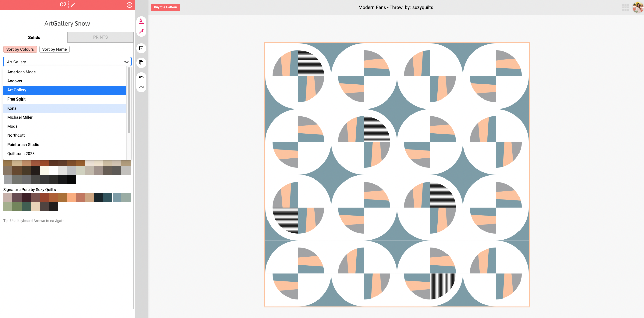Viewport: 644px width, 318px height.
Task: Click the keyboard arrows tip text
Action: coord(34,221)
